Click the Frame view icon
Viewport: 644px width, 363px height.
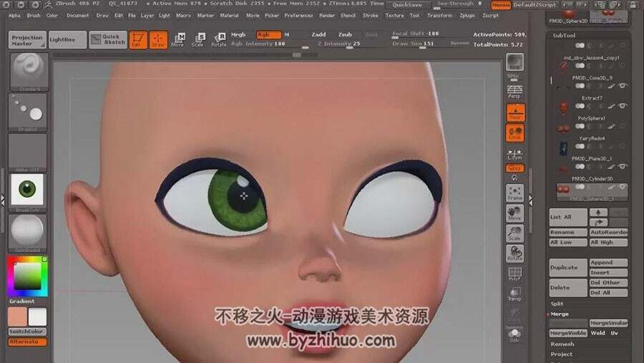click(x=514, y=193)
